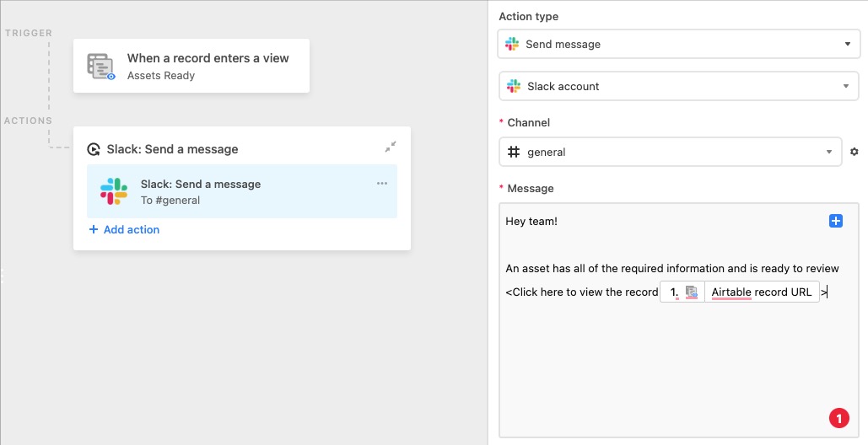
Task: Click the 'Hey team!' text
Action: [531, 221]
